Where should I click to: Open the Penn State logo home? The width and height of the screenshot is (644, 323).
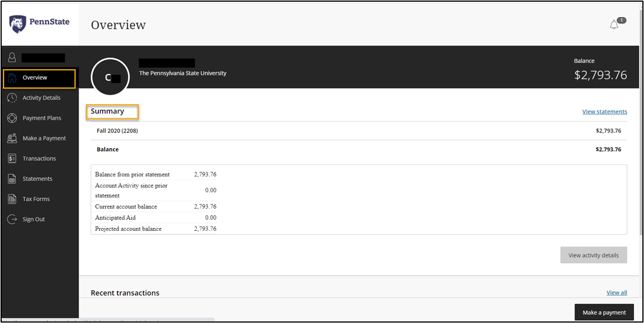(x=39, y=23)
